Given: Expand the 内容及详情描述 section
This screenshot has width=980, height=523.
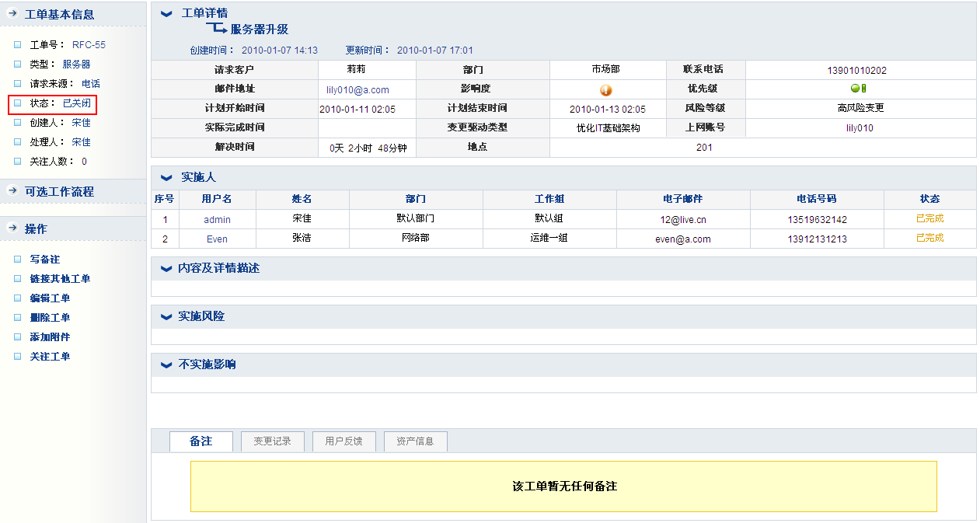Looking at the screenshot, I should [166, 269].
